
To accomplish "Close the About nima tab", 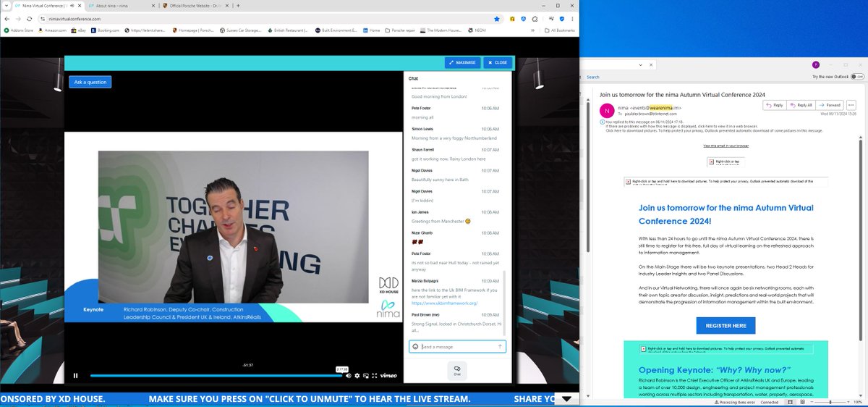I will click(153, 5).
